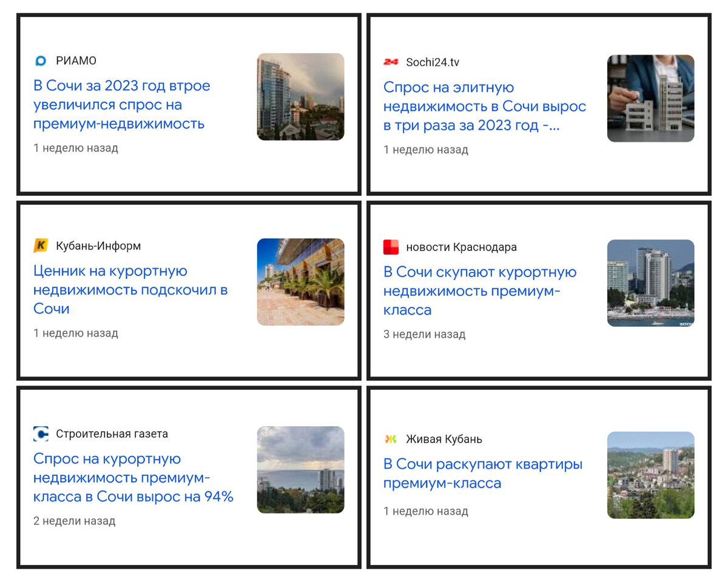Click the РИАМО source logo icon
Screen dimensions: 728x582
click(x=41, y=61)
